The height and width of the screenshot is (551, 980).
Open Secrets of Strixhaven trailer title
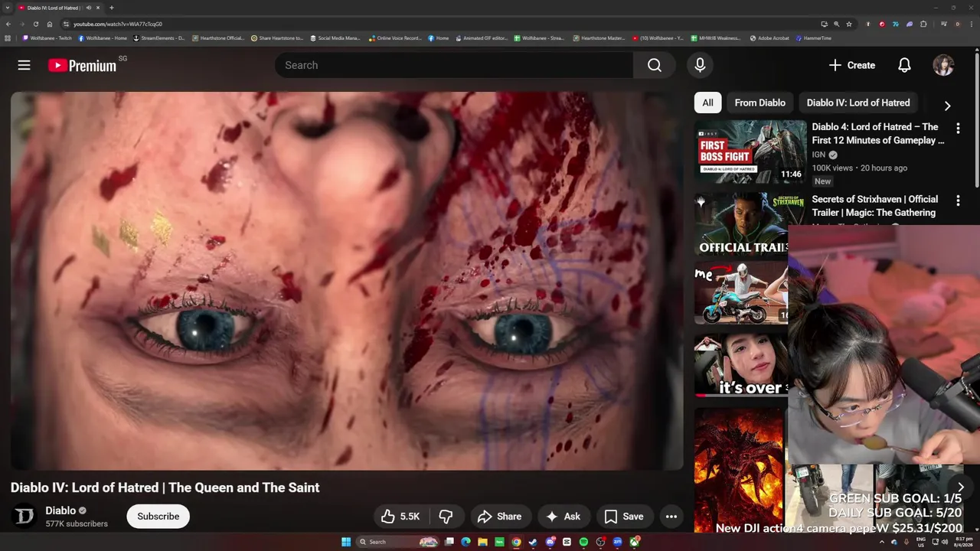[874, 206]
